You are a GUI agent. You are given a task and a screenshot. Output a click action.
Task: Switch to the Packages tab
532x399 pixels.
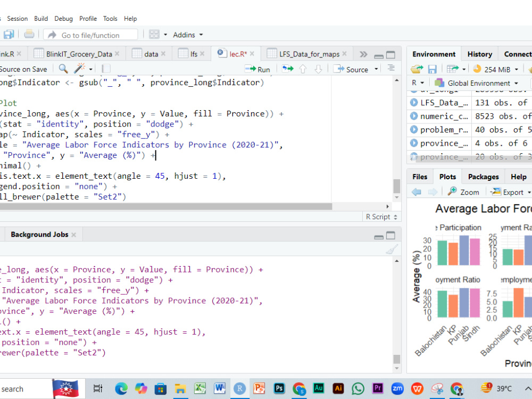(x=483, y=177)
